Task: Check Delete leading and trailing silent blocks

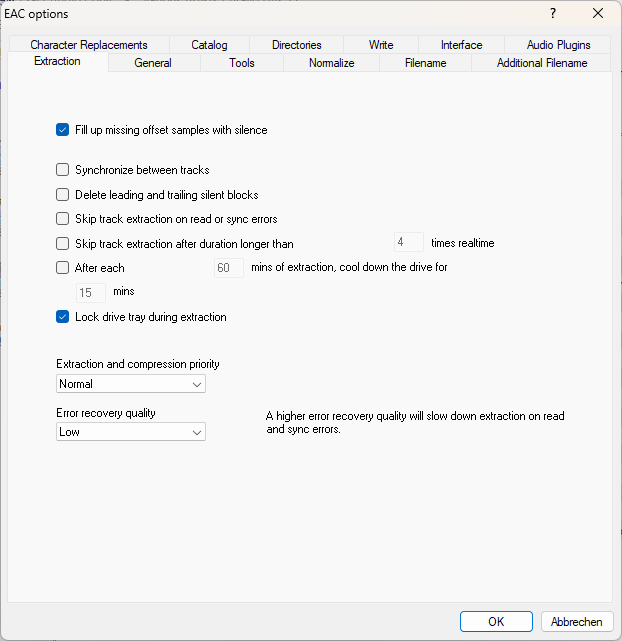Action: pos(63,195)
